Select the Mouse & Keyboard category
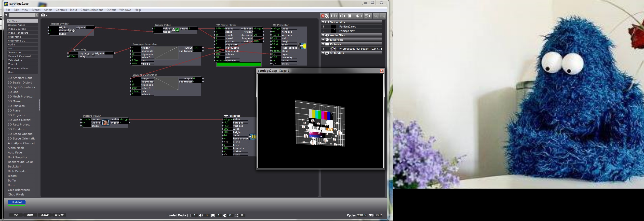Image resolution: width=644 pixels, height=221 pixels. tap(23, 56)
